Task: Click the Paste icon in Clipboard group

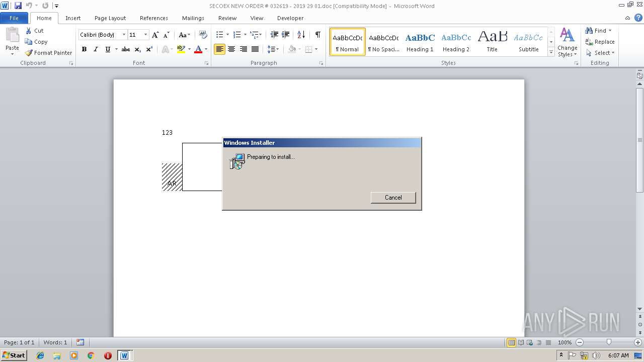Action: [12, 35]
